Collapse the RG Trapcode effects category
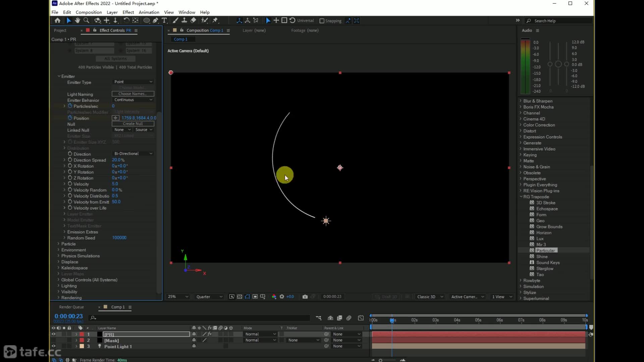 tap(521, 197)
